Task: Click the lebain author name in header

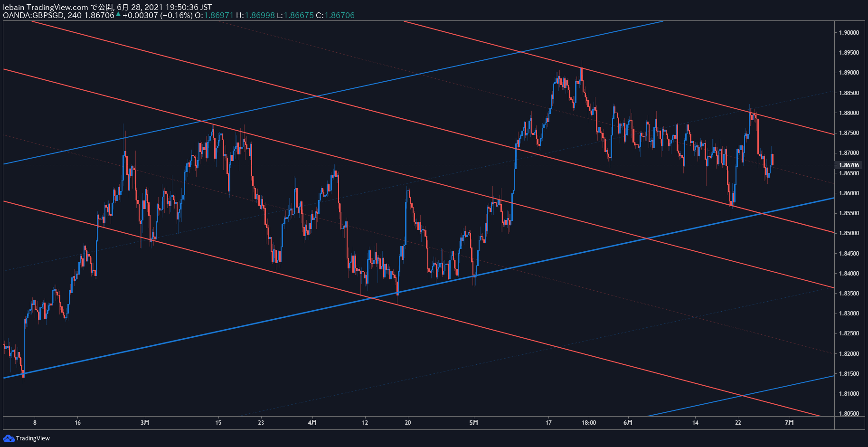Action: 14,7
